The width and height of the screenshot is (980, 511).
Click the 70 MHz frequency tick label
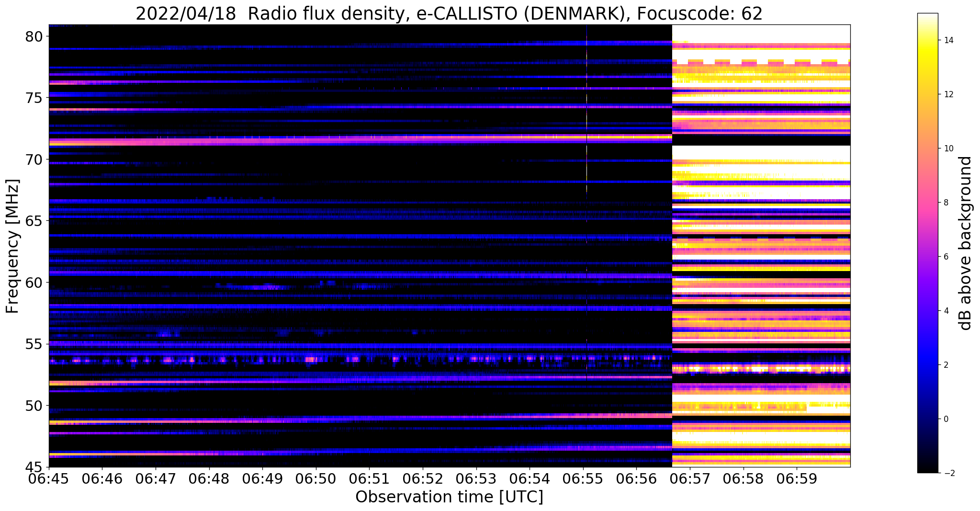click(34, 159)
